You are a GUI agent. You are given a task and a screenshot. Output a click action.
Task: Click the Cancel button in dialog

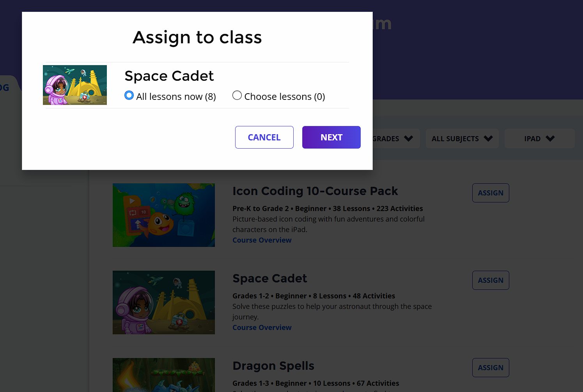(264, 137)
